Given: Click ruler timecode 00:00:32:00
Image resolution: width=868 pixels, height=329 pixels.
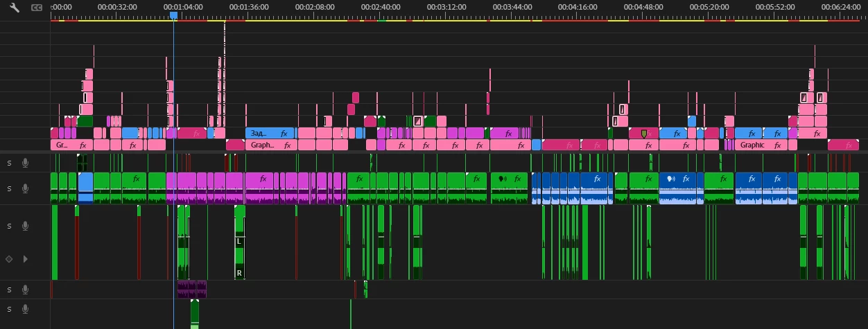Looking at the screenshot, I should pos(117,7).
